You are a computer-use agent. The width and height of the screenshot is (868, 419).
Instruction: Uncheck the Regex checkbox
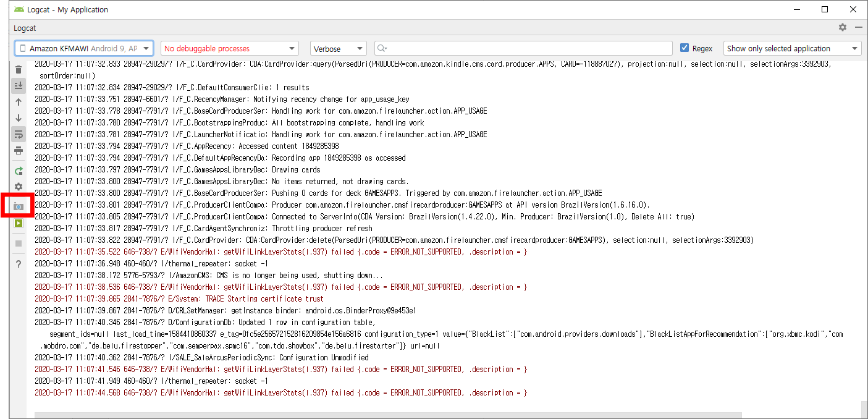point(685,48)
